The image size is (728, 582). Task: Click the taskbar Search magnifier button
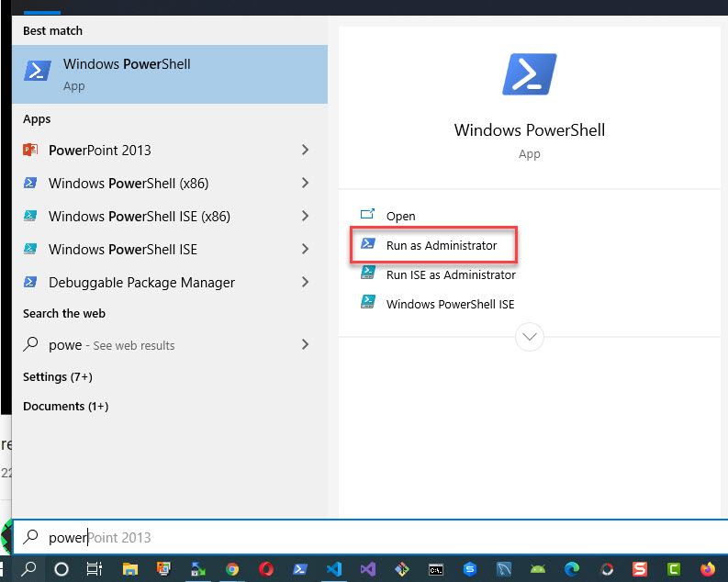pyautogui.click(x=28, y=568)
